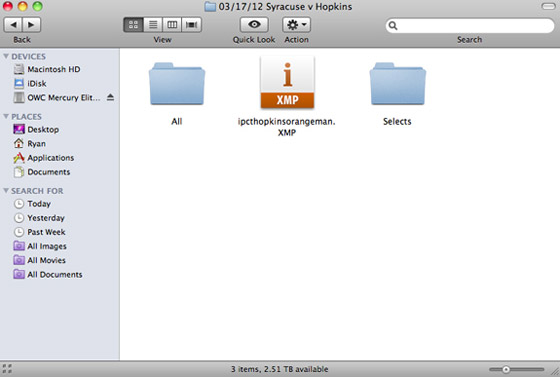Collapse the SEARCH FOR sidebar section
Screen dimensions: 560x377
click(6, 191)
